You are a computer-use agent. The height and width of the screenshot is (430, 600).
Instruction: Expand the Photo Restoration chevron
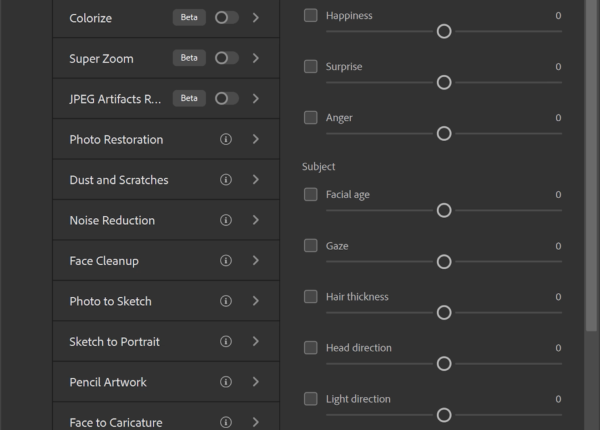click(256, 139)
